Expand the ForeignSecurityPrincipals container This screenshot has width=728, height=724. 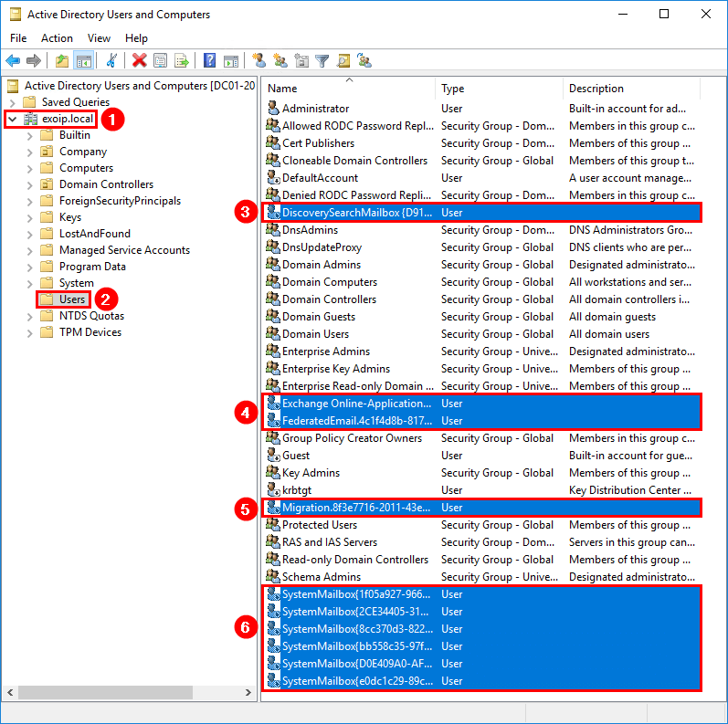[x=30, y=202]
